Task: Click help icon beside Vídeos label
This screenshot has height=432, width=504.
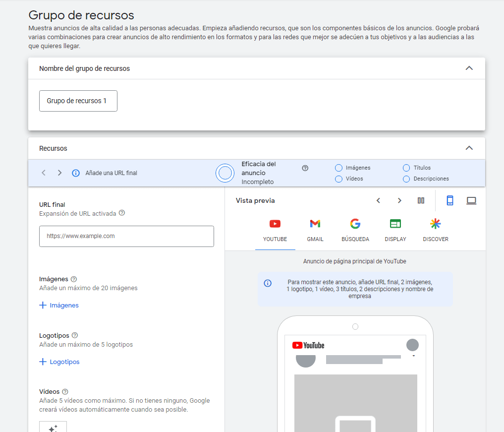Action: coord(65,392)
